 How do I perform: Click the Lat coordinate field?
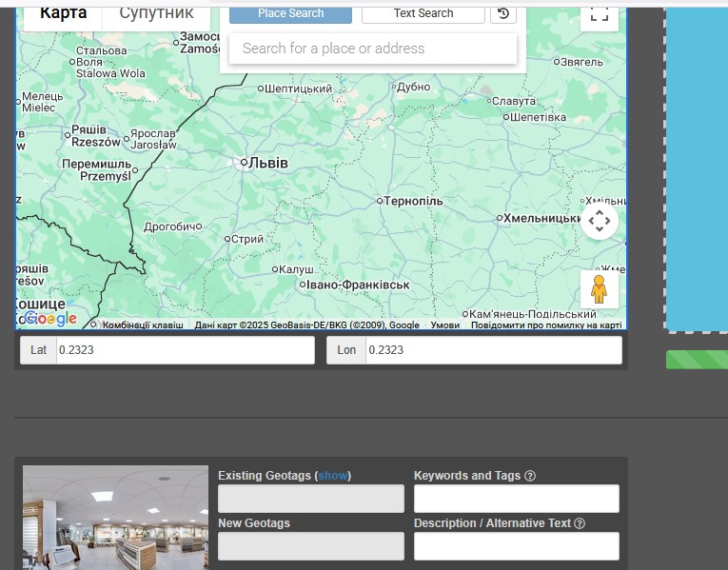pyautogui.click(x=186, y=350)
